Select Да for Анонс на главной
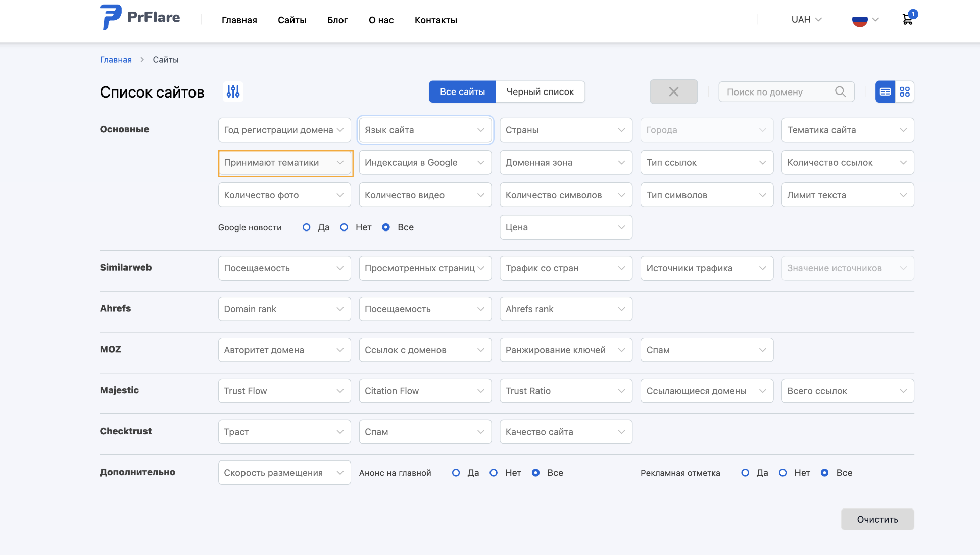 (x=456, y=473)
